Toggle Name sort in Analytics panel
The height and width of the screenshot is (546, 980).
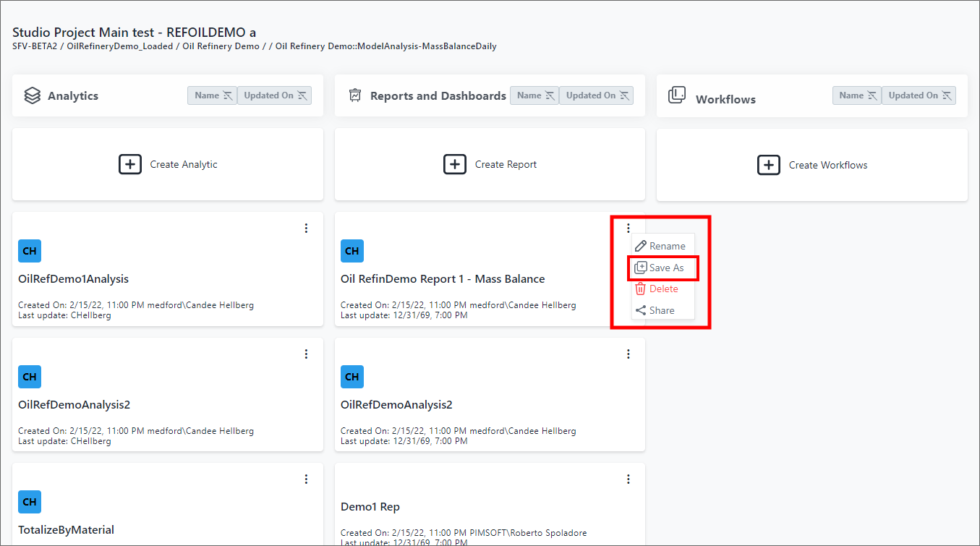pyautogui.click(x=213, y=95)
